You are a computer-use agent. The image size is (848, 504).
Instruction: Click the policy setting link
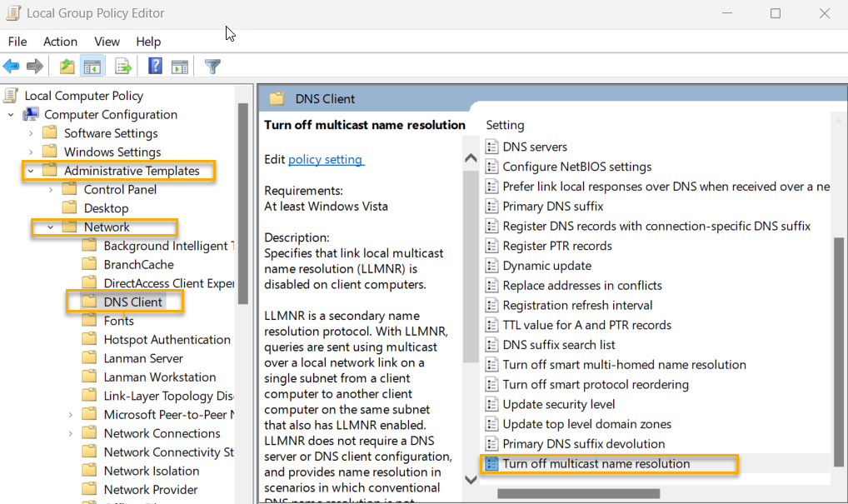327,157
